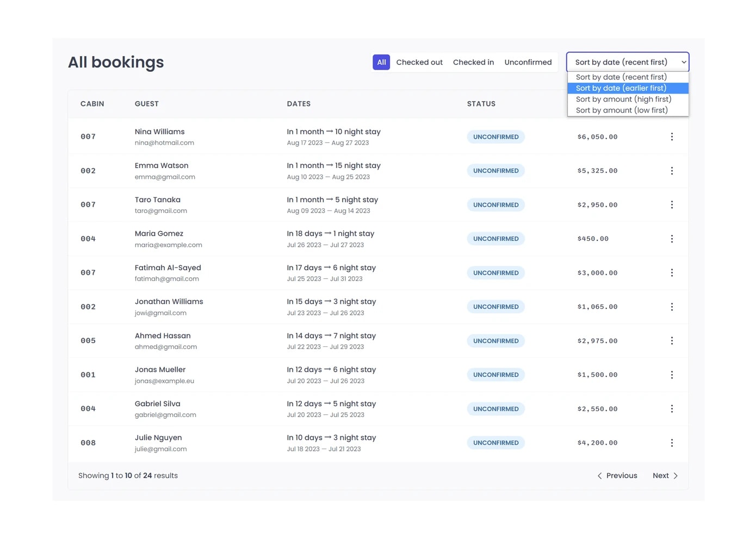Click guest name Taro Tanaka

[x=158, y=200]
